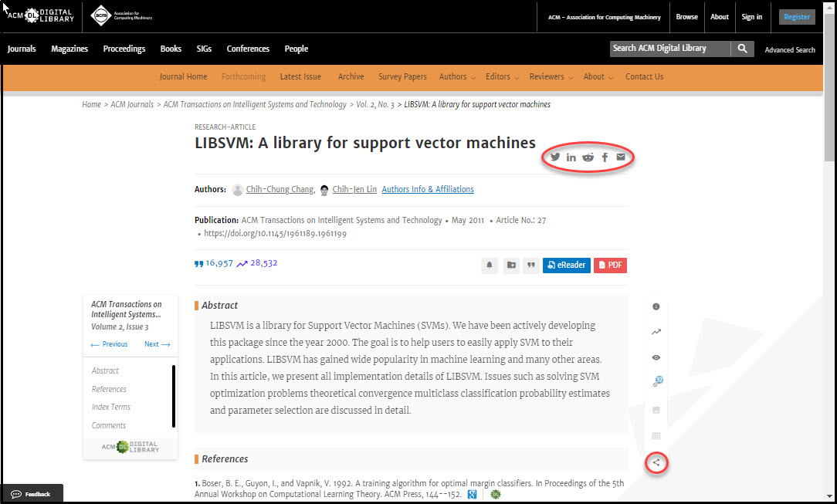The width and height of the screenshot is (837, 504).
Task: Go to Journal Home
Action: tap(183, 77)
